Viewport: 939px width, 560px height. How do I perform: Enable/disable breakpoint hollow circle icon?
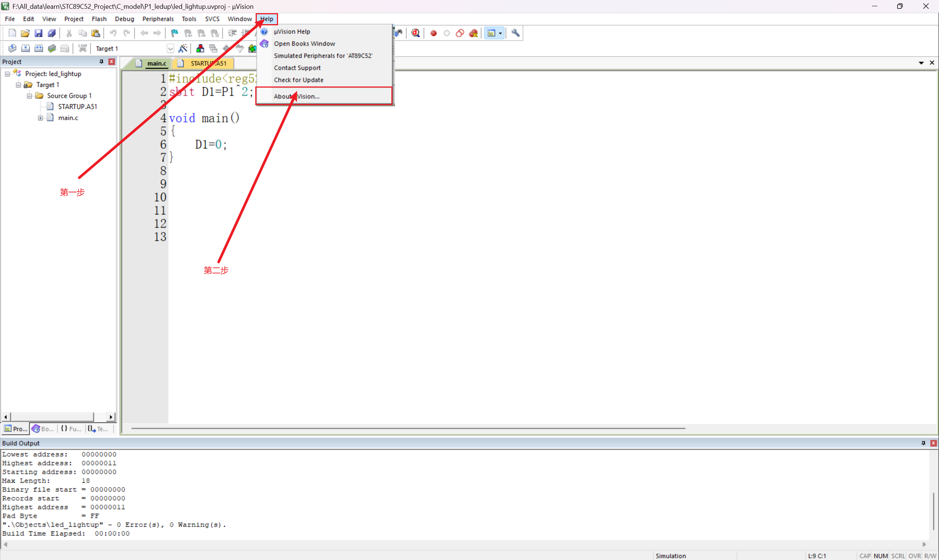point(447,33)
